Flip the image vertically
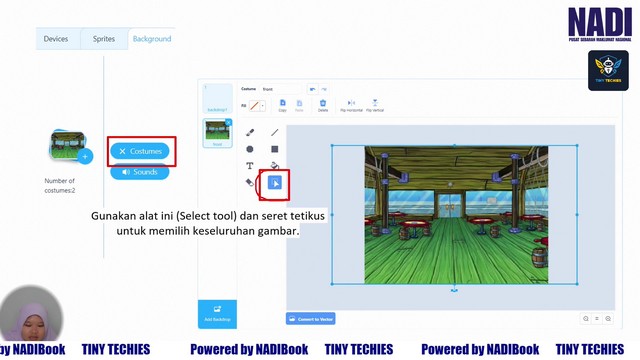Image resolution: width=640 pixels, height=360 pixels. [375, 105]
